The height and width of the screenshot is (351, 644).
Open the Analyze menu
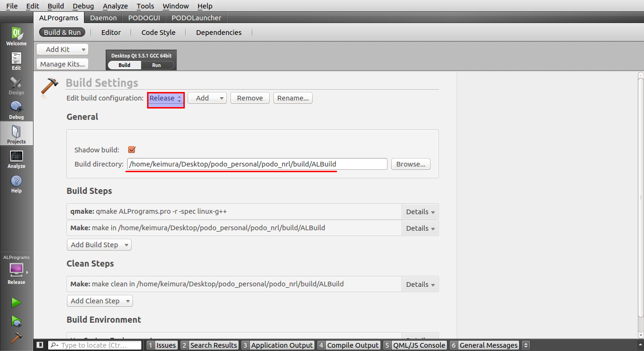pos(115,6)
